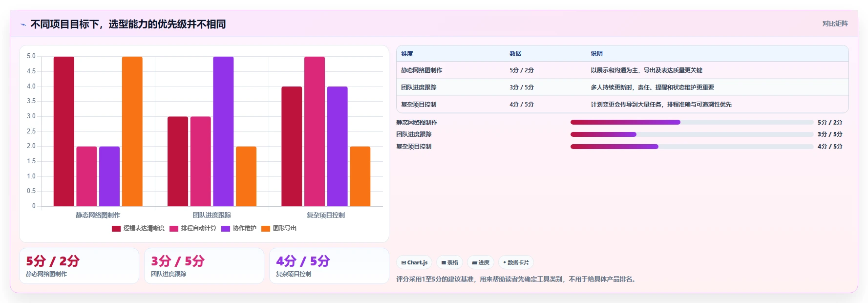Click the 静态网络图制作 x-axis label in the chart
The width and height of the screenshot is (868, 303).
98,215
